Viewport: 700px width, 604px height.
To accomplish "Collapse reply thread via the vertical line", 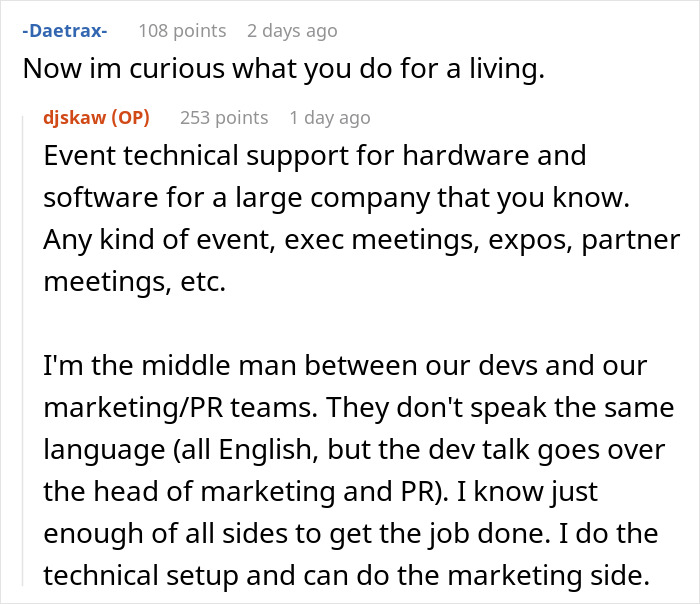I will click(x=23, y=350).
